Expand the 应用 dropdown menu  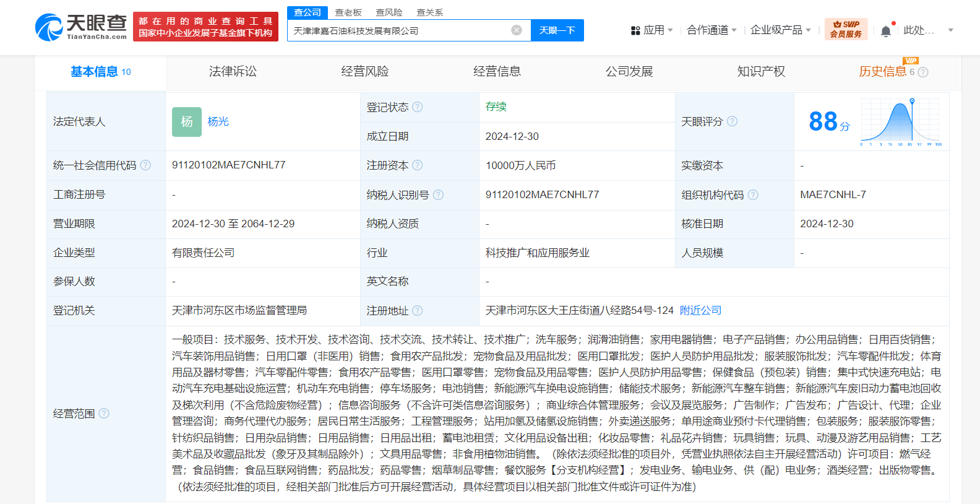651,30
